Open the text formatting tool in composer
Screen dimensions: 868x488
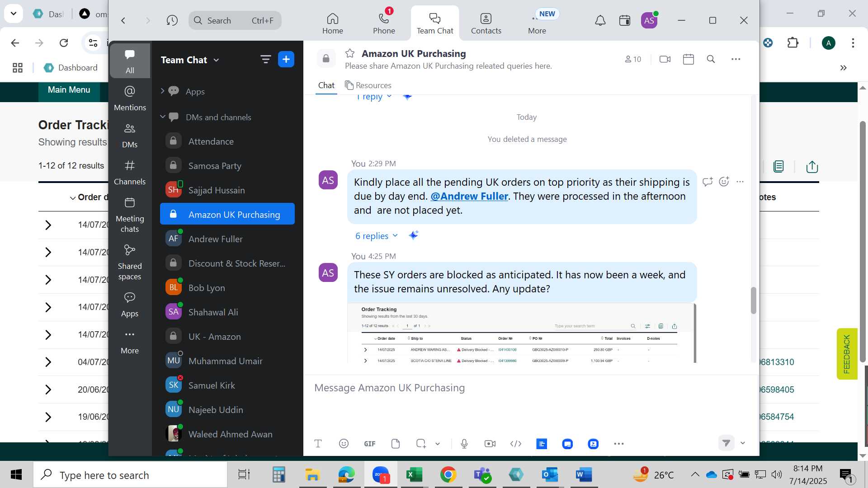tap(318, 444)
